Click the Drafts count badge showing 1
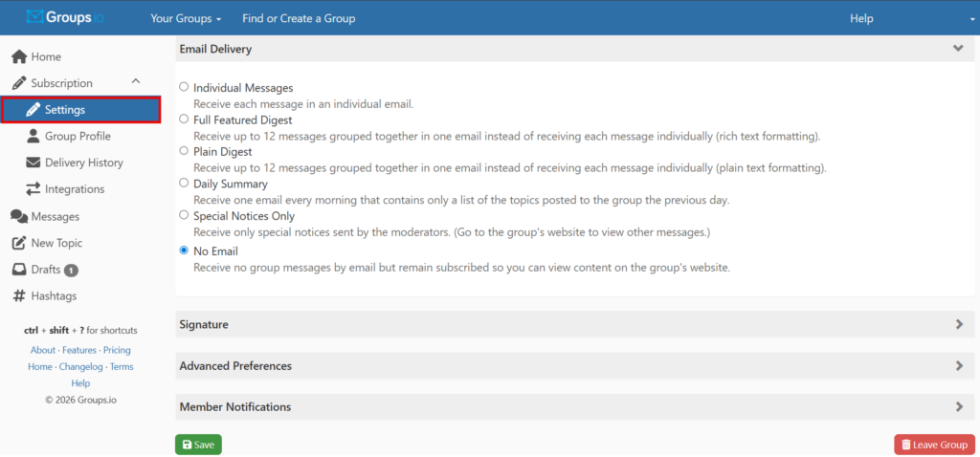980x457 pixels. coord(71,271)
